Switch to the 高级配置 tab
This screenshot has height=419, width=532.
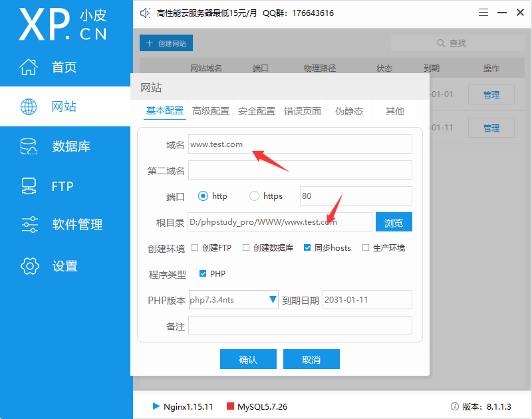[210, 111]
